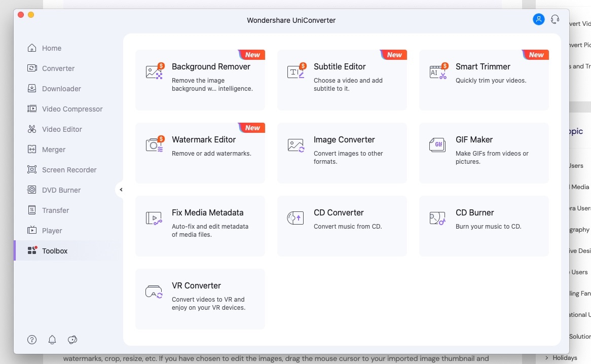Viewport: 591px width, 364px height.
Task: Open Watermark Editor card title
Action: [x=204, y=140]
